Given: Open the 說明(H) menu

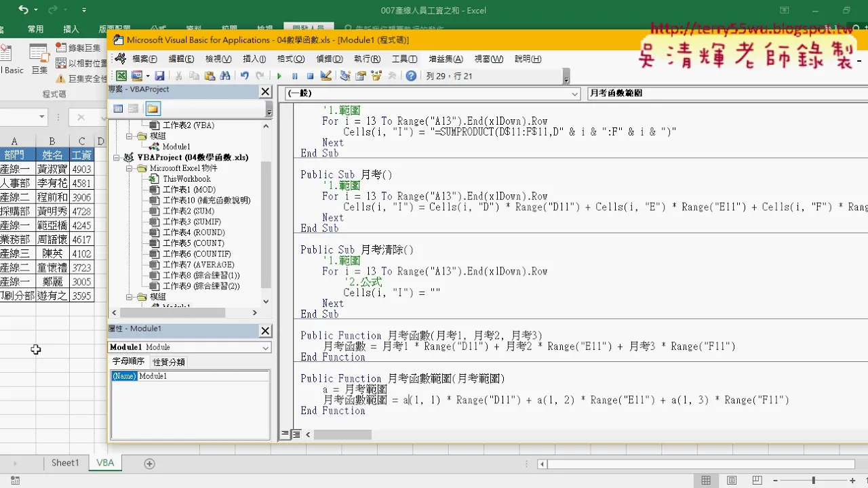Looking at the screenshot, I should point(528,59).
